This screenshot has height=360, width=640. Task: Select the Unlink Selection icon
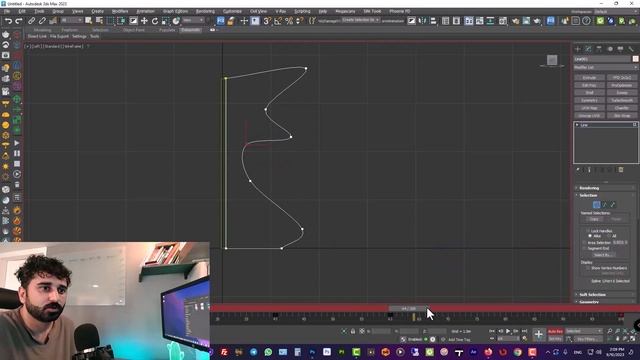[42, 21]
